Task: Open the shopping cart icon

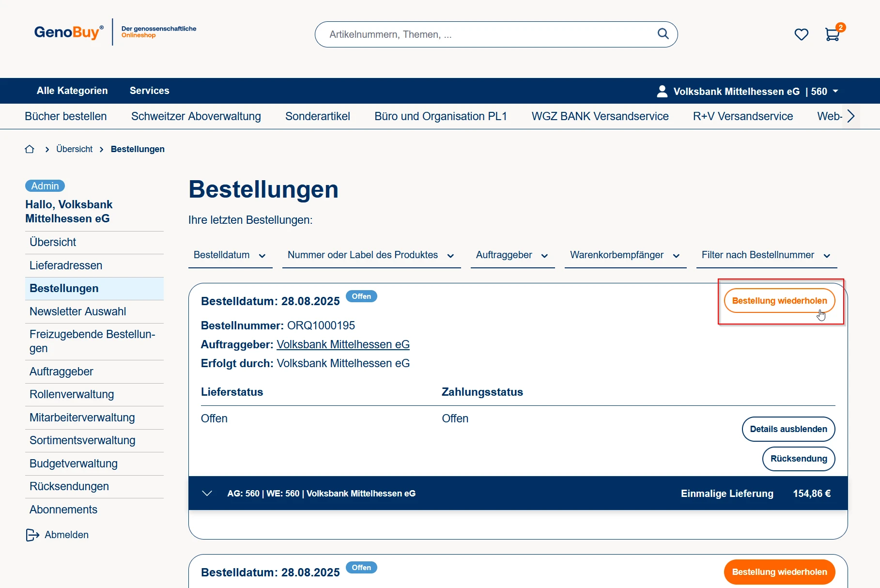Action: point(832,34)
